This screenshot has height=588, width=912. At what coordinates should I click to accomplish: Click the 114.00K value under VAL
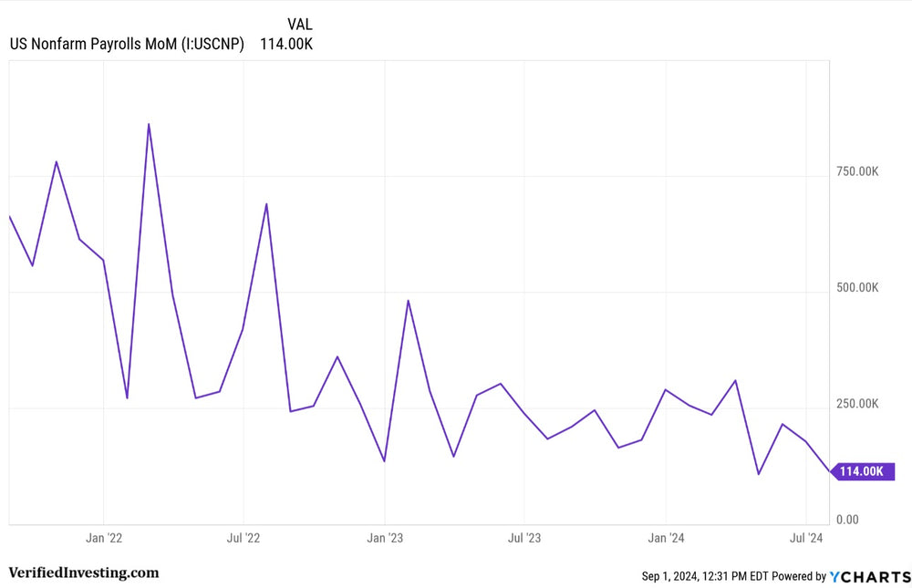point(286,44)
